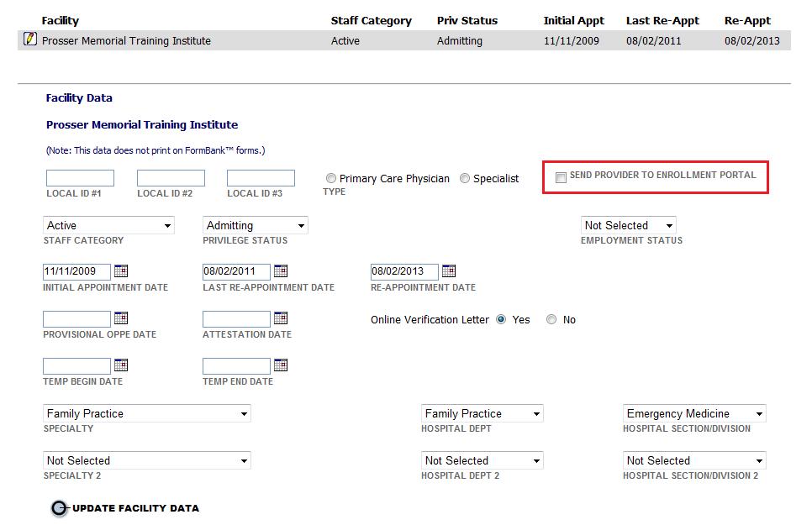Expand the Staff Category dropdown
Viewport: 812px width, 525px height.
point(108,225)
